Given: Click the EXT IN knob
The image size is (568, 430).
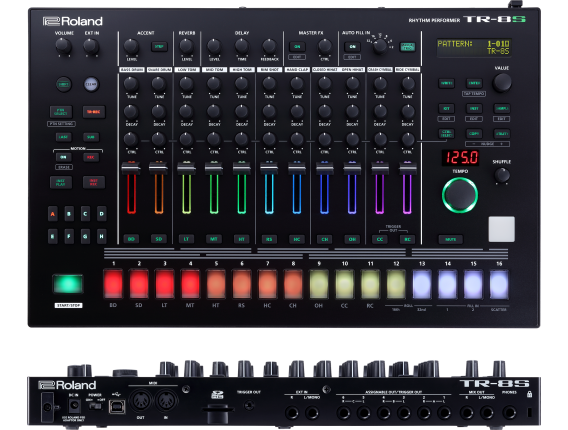Looking at the screenshot, I should [91, 46].
